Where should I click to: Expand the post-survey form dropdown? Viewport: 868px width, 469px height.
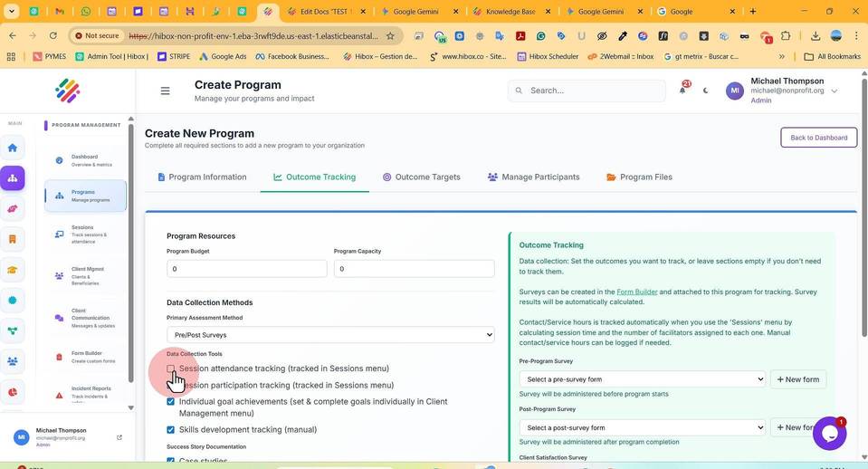pos(642,427)
